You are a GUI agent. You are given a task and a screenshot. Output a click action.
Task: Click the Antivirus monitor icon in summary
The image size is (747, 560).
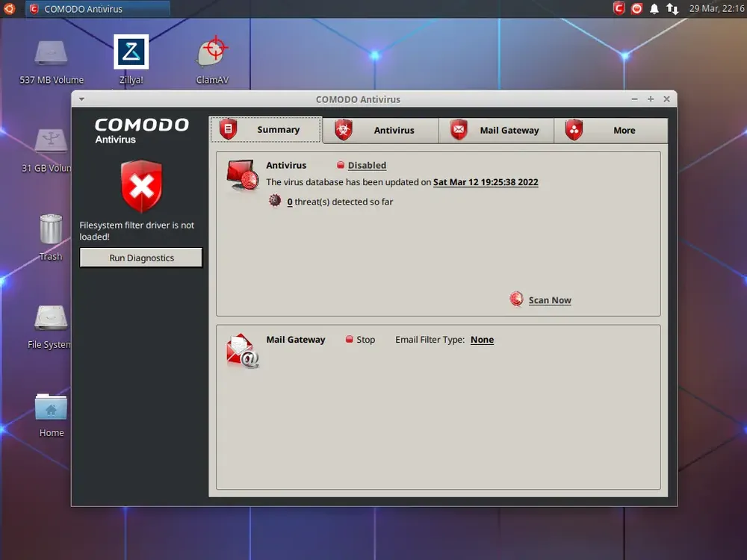click(243, 175)
